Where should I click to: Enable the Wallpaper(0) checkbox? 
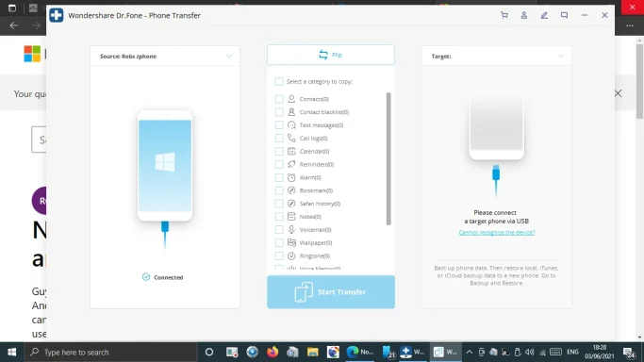tap(279, 243)
